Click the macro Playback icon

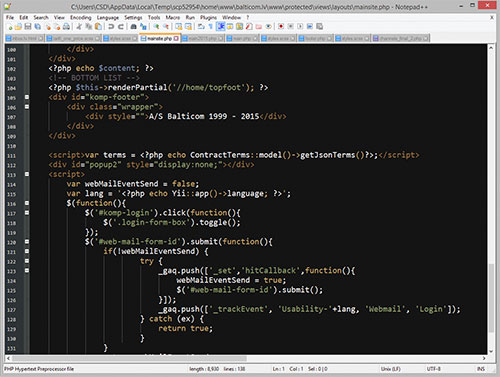click(x=300, y=27)
